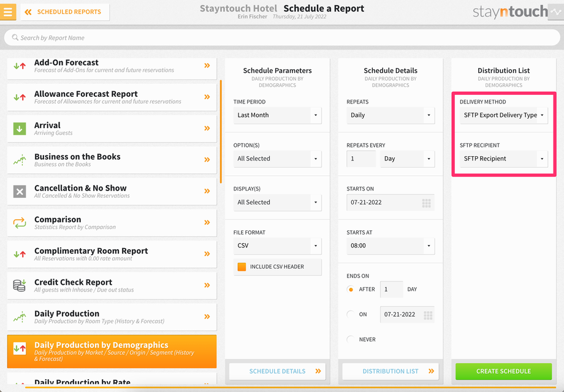Open the Ends On date calendar icon

tap(428, 315)
